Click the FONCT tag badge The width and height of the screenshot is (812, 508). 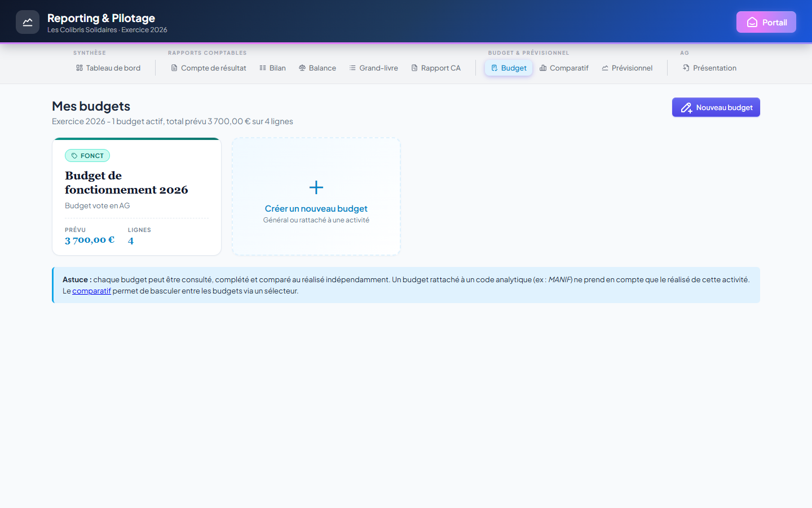coord(87,156)
